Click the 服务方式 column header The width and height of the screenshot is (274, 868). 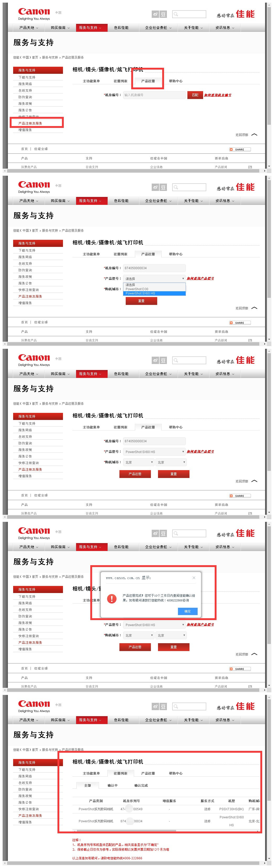(207, 801)
